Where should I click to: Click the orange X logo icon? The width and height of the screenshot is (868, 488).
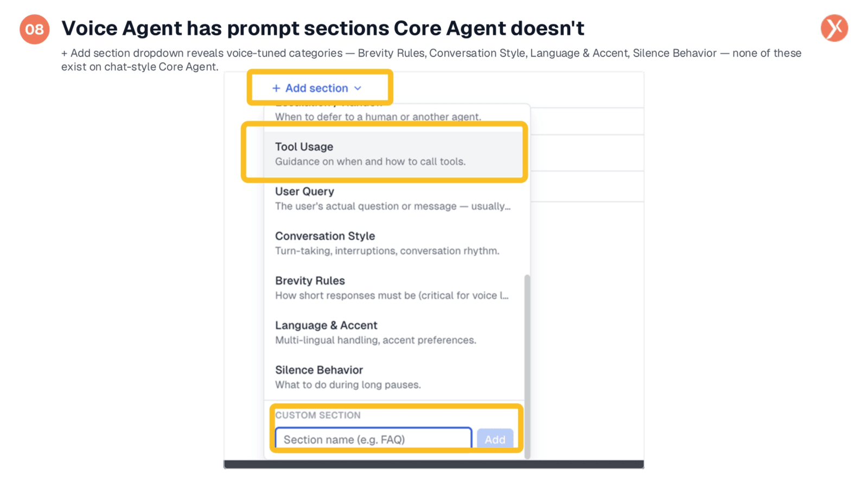pyautogui.click(x=834, y=28)
